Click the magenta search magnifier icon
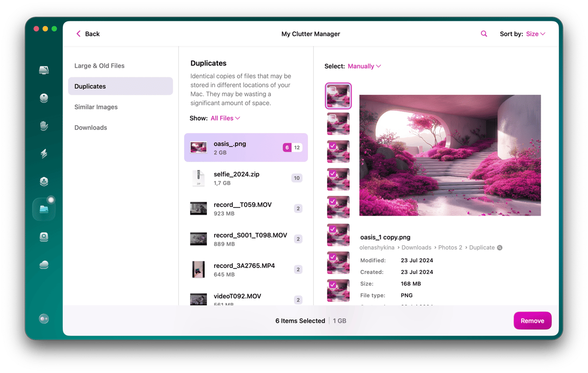588x373 pixels. 484,34
